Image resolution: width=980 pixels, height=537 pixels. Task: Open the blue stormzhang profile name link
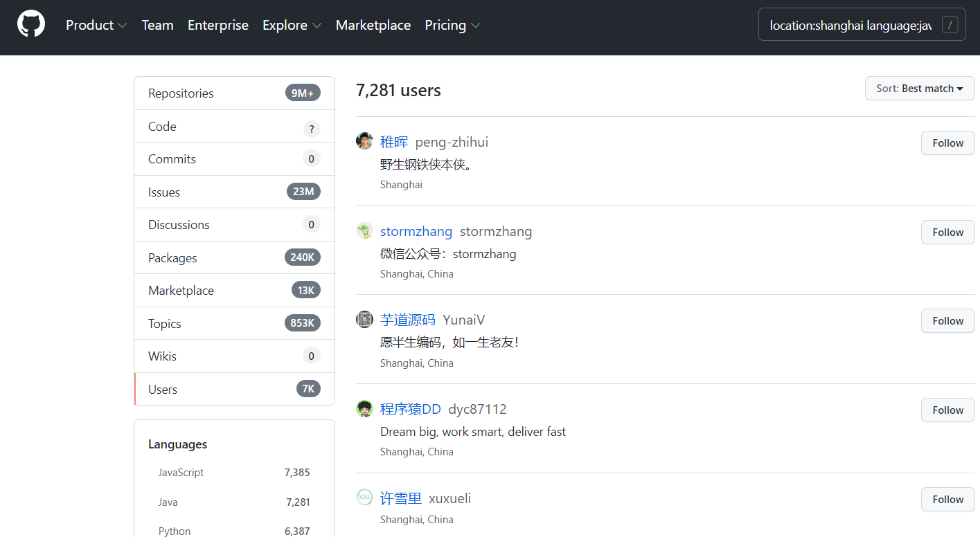tap(416, 231)
